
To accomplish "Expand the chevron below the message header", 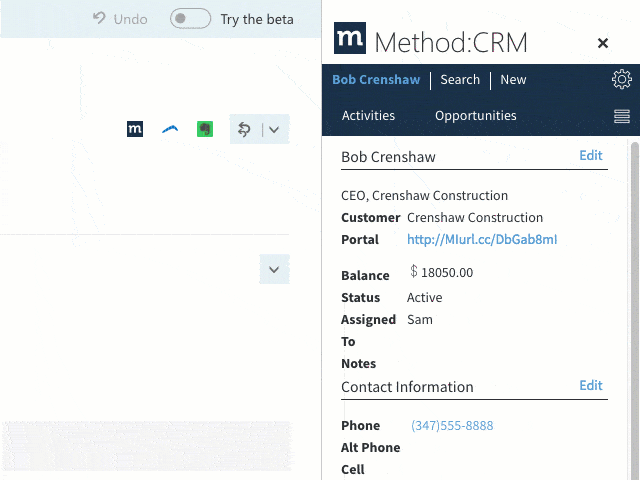I will tap(274, 269).
